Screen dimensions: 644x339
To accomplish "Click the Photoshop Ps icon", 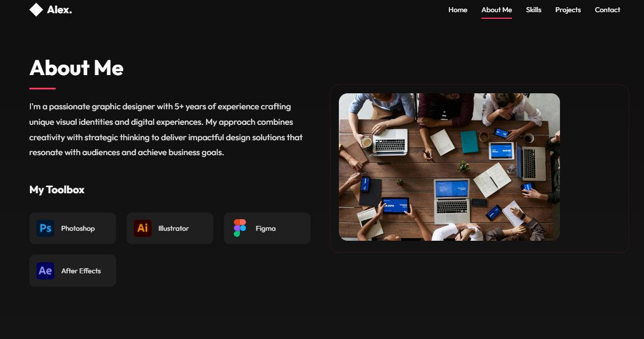I will click(x=45, y=228).
